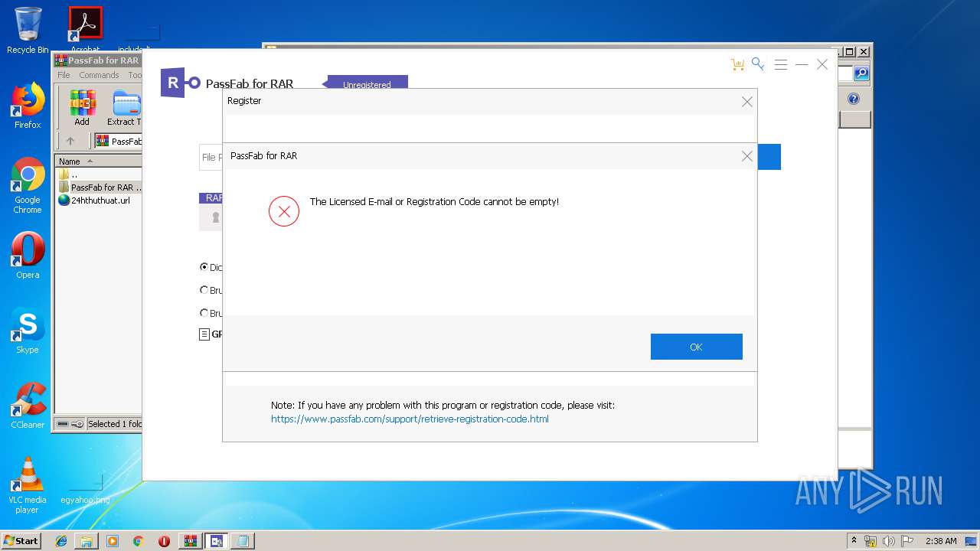Viewport: 980px width, 551px height.
Task: Open the WinRAR Commands menu
Action: coord(99,75)
